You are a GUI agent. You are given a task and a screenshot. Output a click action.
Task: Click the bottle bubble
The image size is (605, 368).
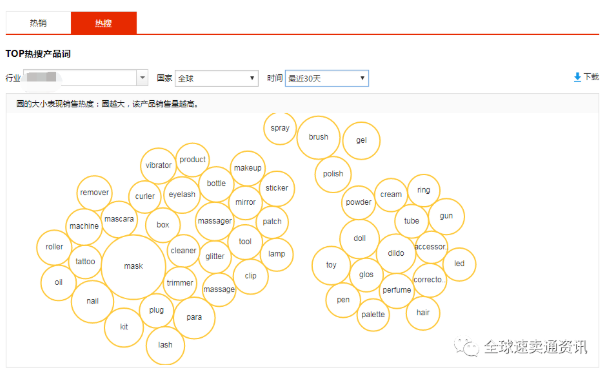click(x=216, y=184)
